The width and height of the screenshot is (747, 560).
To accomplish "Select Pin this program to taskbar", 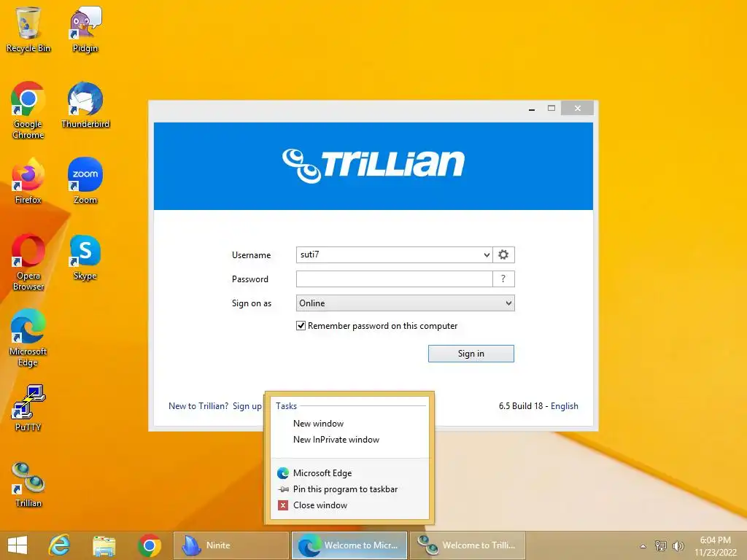I will [x=349, y=489].
